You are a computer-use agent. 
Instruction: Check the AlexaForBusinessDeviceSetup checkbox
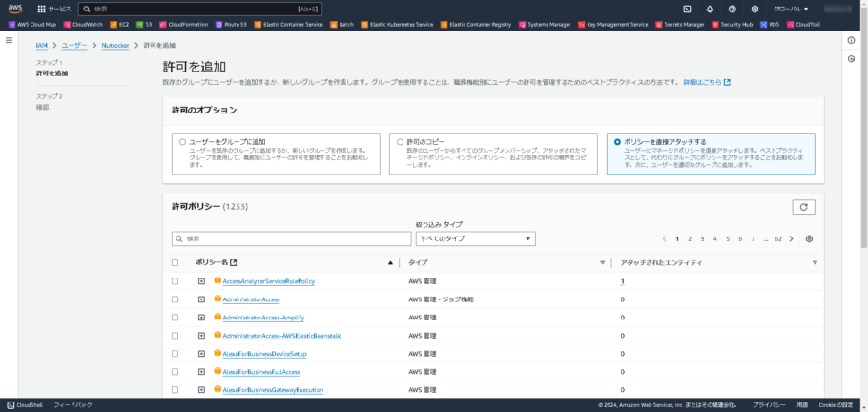(175, 354)
